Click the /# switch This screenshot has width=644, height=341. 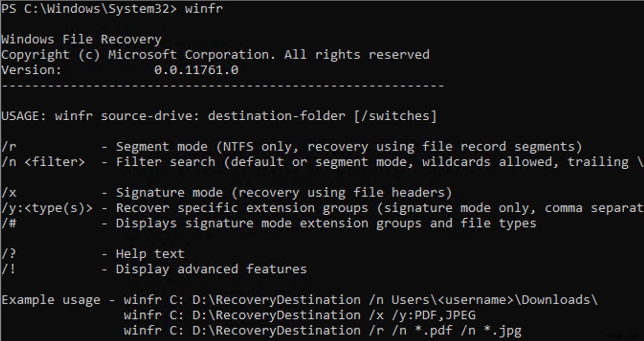click(x=9, y=223)
